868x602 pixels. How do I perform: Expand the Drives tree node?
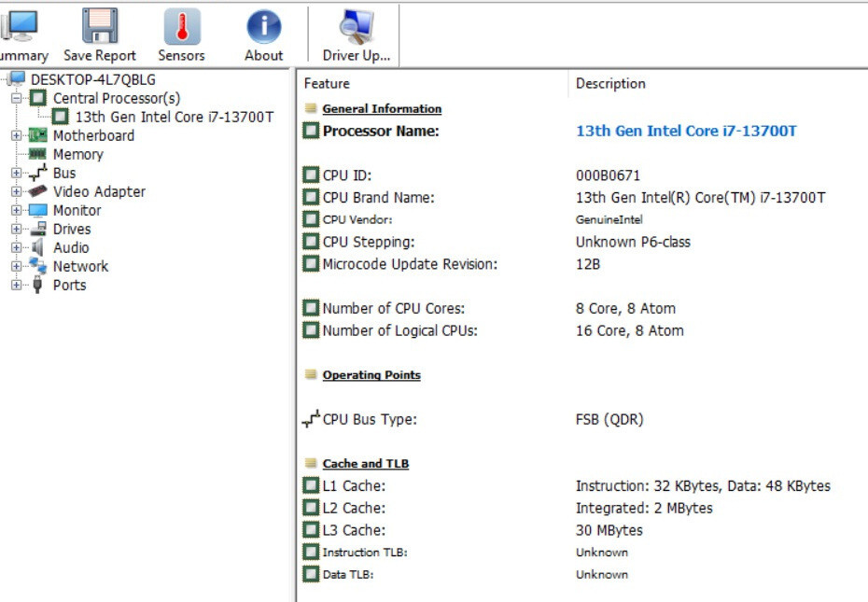coord(17,229)
